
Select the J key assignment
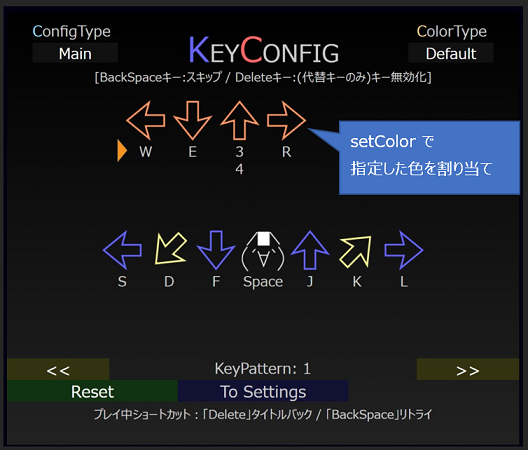pos(310,282)
